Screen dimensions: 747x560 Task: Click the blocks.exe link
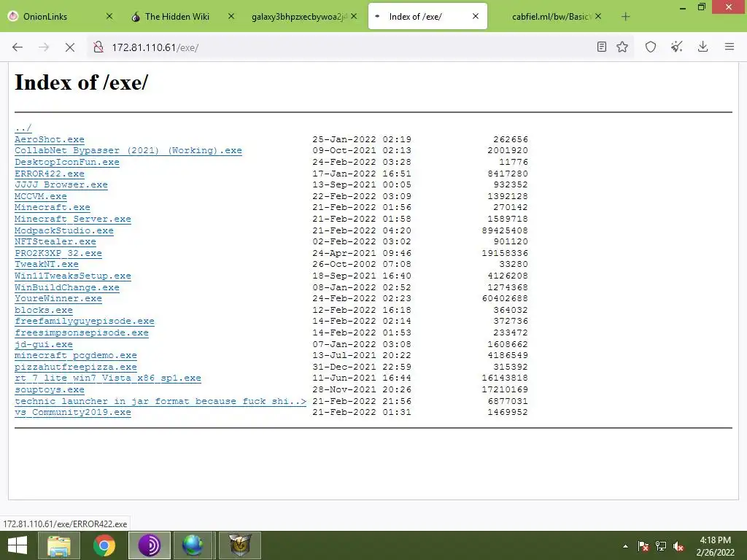(44, 310)
